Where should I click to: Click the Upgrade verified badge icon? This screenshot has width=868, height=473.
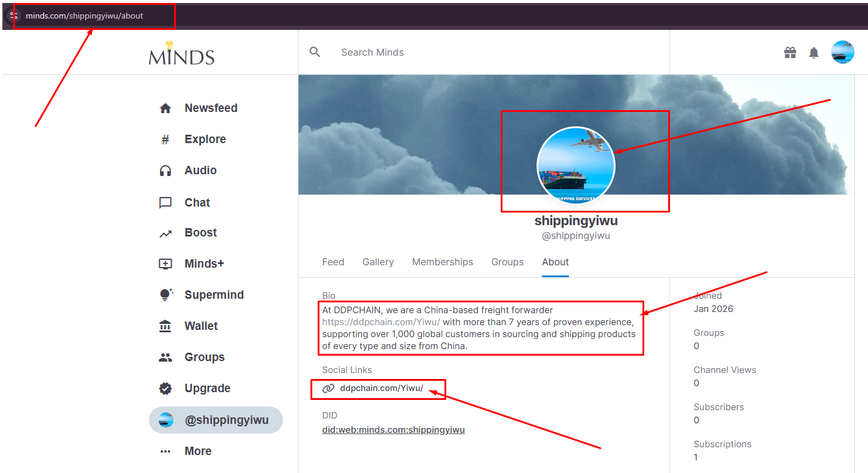click(x=166, y=389)
